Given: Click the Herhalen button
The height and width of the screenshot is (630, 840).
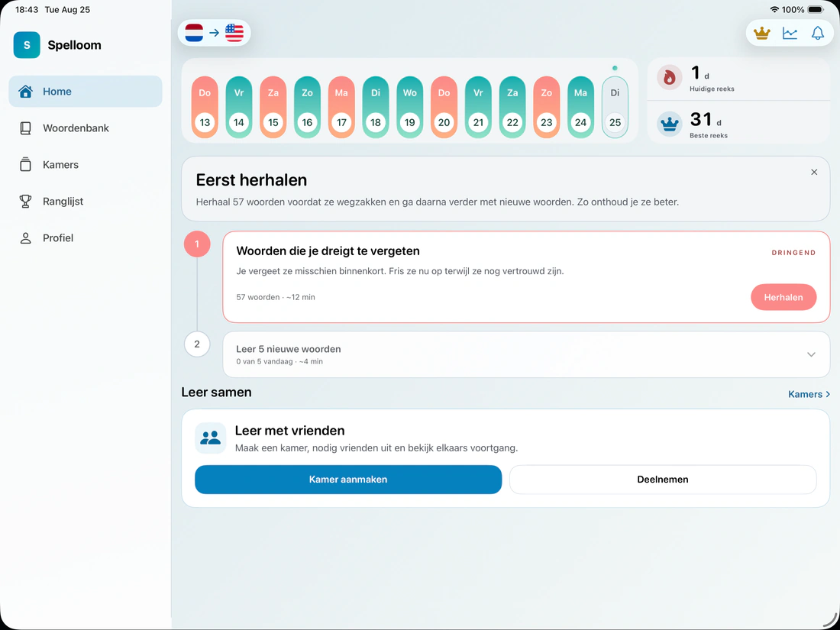Looking at the screenshot, I should 783,297.
